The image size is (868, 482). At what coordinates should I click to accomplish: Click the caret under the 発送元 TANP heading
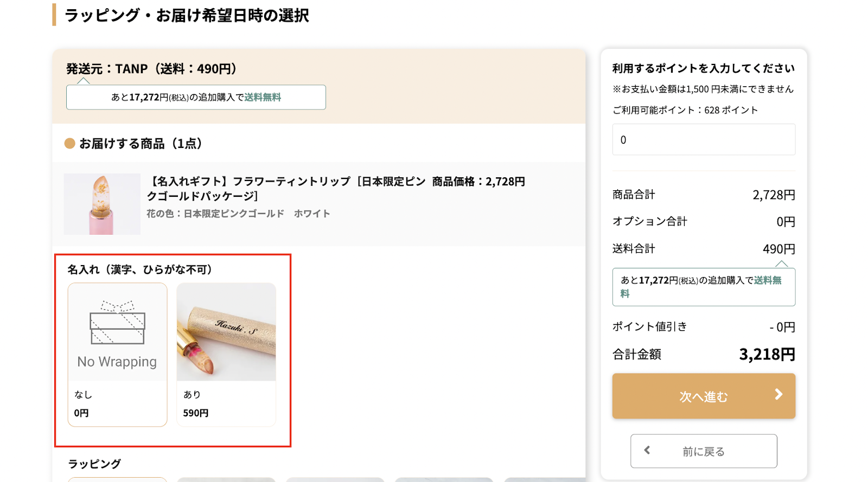tap(83, 81)
